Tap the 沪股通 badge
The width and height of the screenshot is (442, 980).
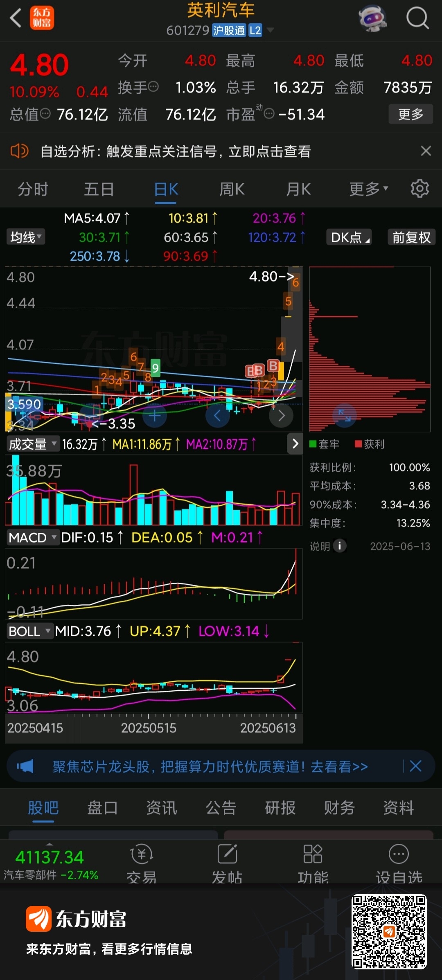click(x=229, y=30)
